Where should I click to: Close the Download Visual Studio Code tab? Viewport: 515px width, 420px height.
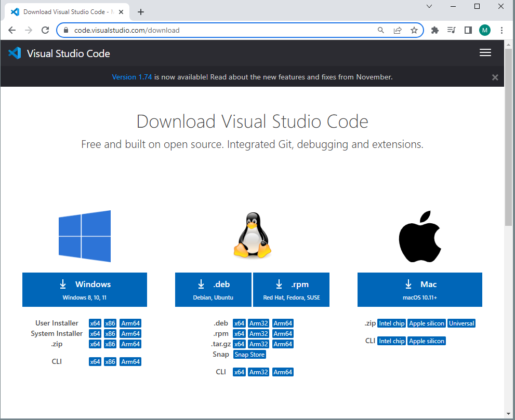pos(121,12)
